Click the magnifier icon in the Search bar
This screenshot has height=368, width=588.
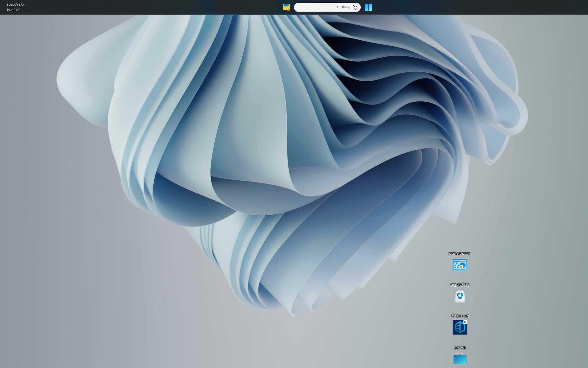(355, 7)
